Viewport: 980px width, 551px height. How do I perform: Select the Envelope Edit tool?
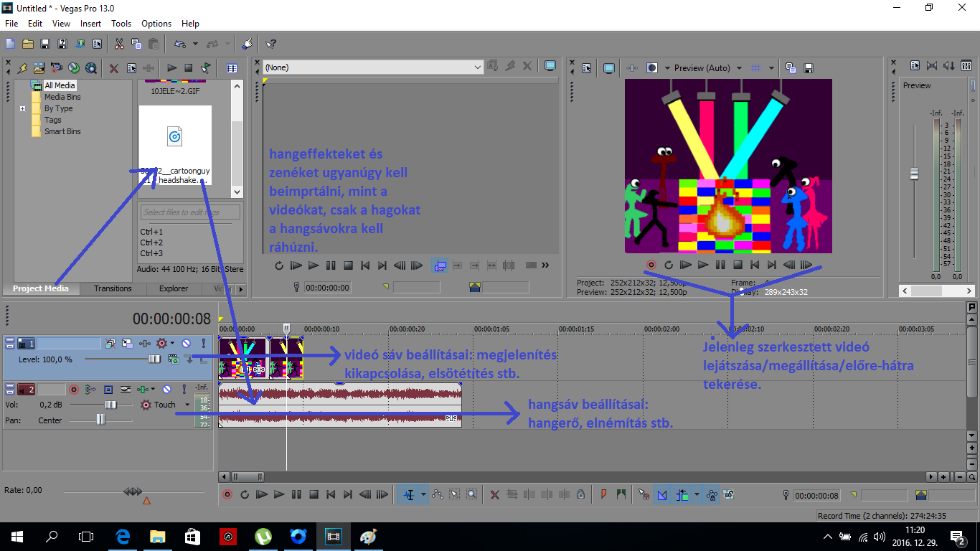438,494
